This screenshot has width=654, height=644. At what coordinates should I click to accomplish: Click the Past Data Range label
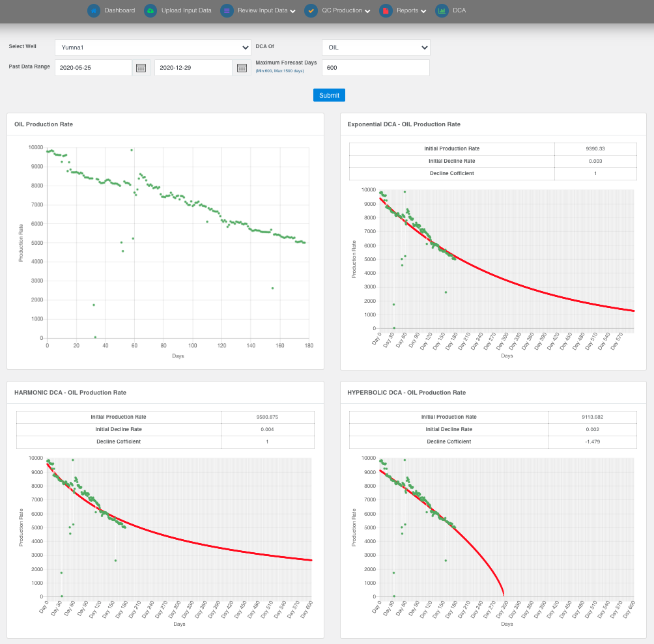29,66
